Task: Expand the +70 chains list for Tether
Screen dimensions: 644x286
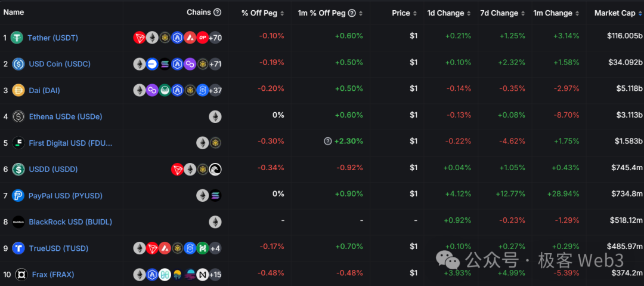Action: point(215,38)
